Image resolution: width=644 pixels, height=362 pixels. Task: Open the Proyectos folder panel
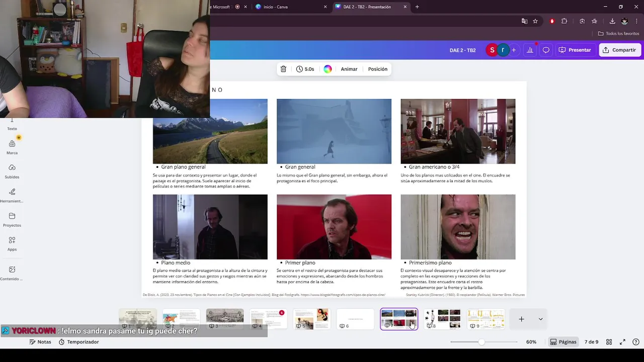[12, 220]
